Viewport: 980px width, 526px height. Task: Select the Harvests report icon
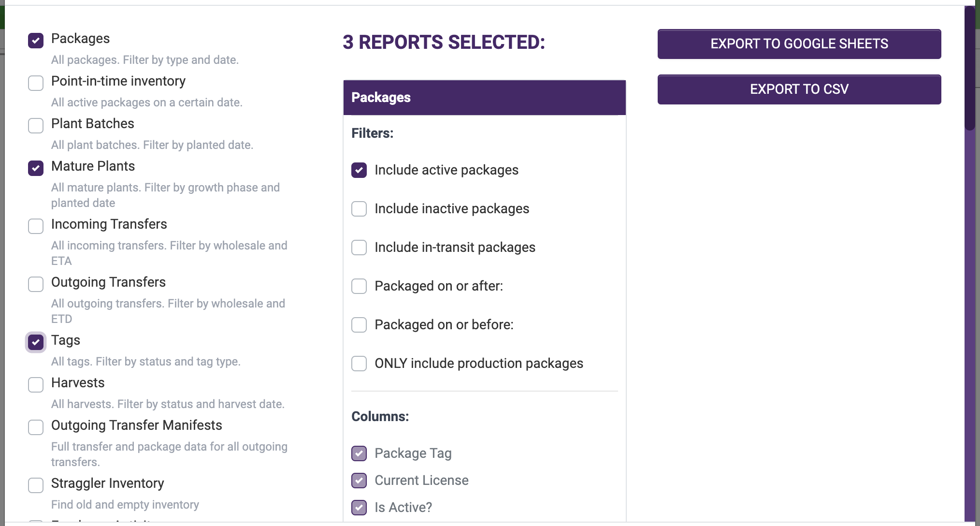click(36, 385)
